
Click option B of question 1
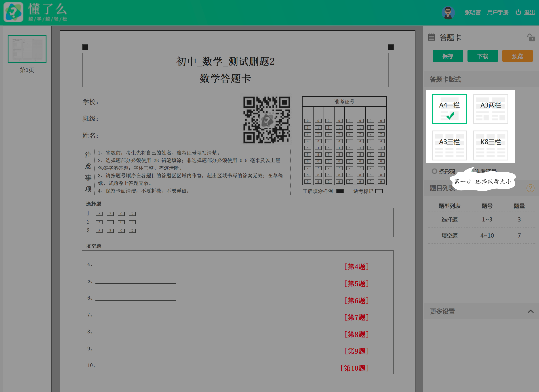tap(110, 214)
